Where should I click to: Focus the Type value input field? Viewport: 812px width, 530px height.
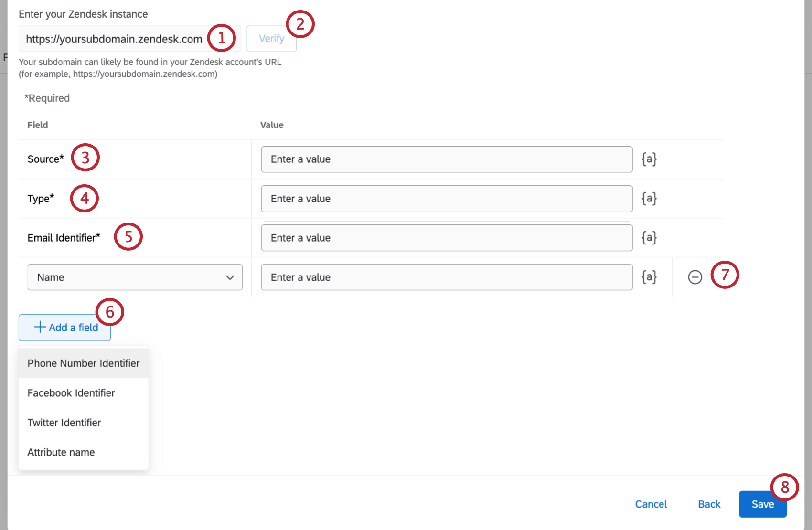coord(446,198)
